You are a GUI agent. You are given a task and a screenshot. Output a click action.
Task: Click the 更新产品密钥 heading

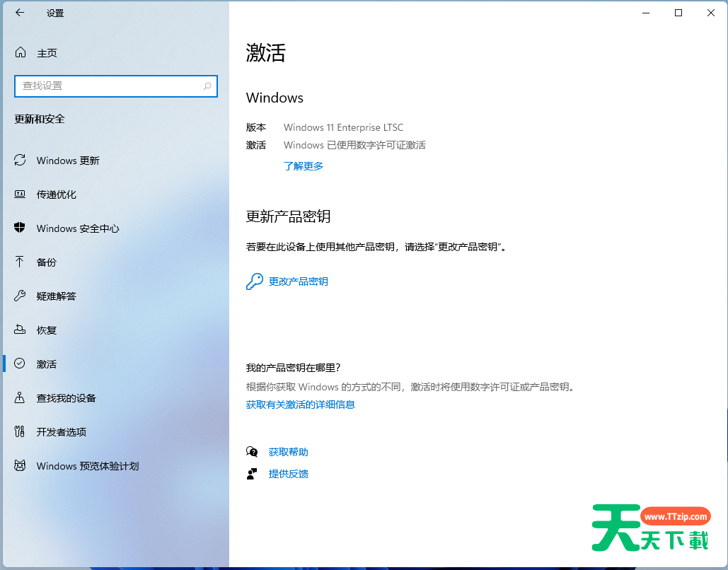pos(288,216)
